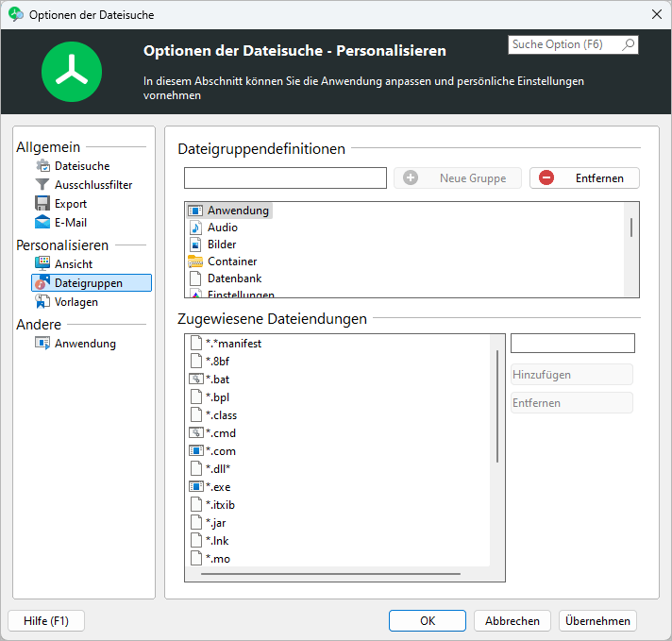The image size is (672, 641).
Task: Click Entfernen next to Neue Gruppe
Action: pos(584,177)
